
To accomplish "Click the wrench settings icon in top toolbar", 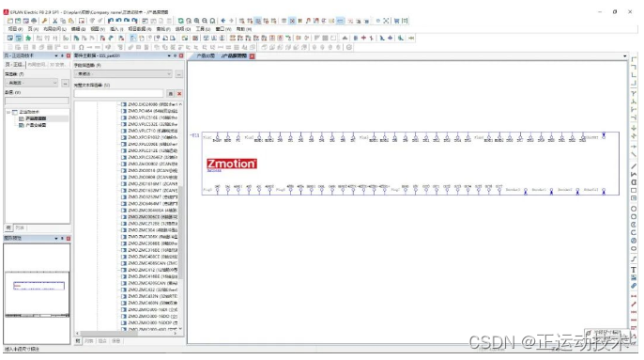I will [44, 21].
